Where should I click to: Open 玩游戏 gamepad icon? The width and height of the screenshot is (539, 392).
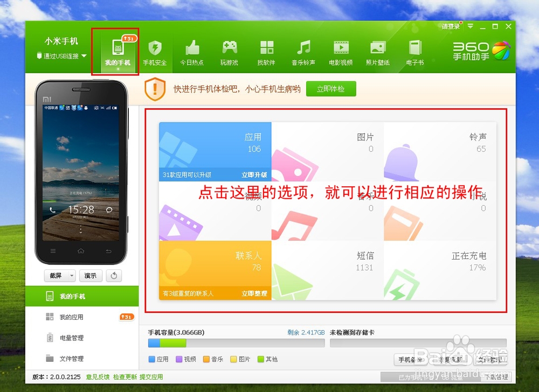(x=229, y=52)
